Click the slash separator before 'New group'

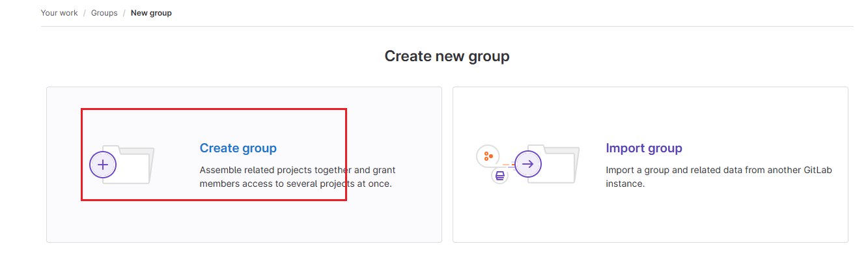click(124, 13)
